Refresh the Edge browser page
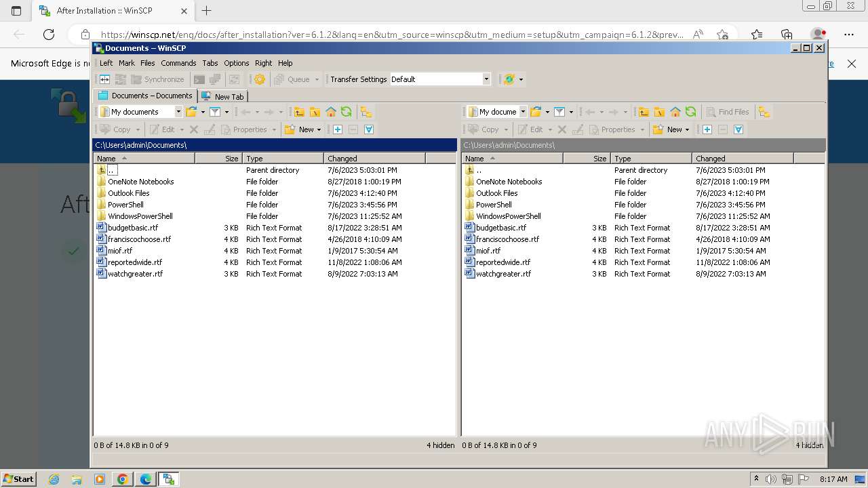868x488 pixels. (x=49, y=35)
